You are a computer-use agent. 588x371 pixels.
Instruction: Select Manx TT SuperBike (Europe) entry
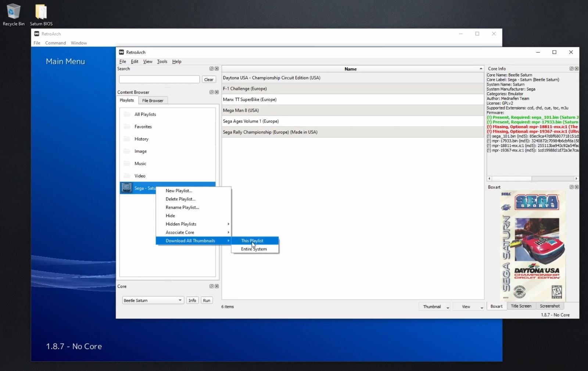pos(353,100)
